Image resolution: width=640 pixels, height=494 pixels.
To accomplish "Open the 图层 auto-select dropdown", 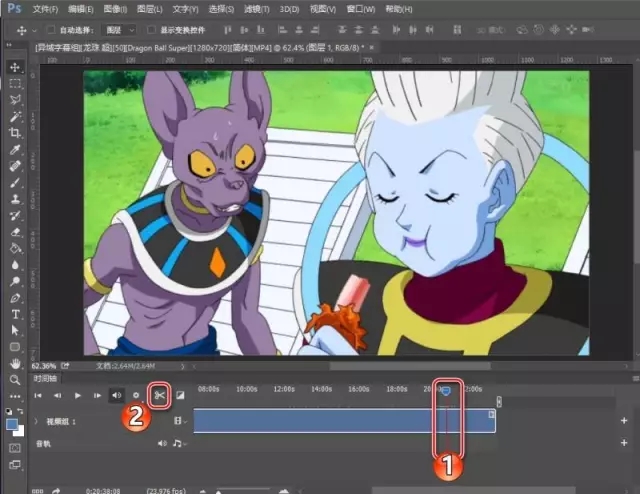I will click(120, 30).
